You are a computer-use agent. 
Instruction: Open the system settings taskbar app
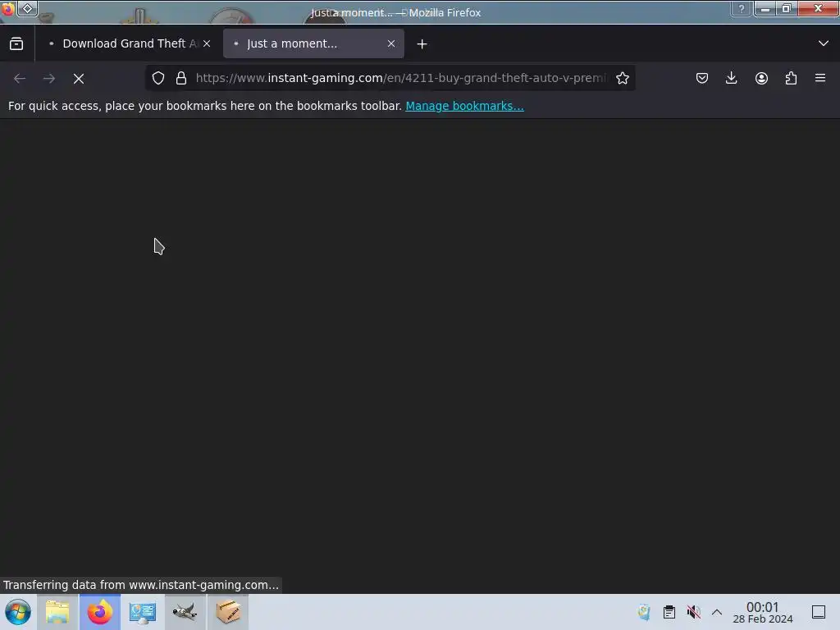click(x=143, y=612)
